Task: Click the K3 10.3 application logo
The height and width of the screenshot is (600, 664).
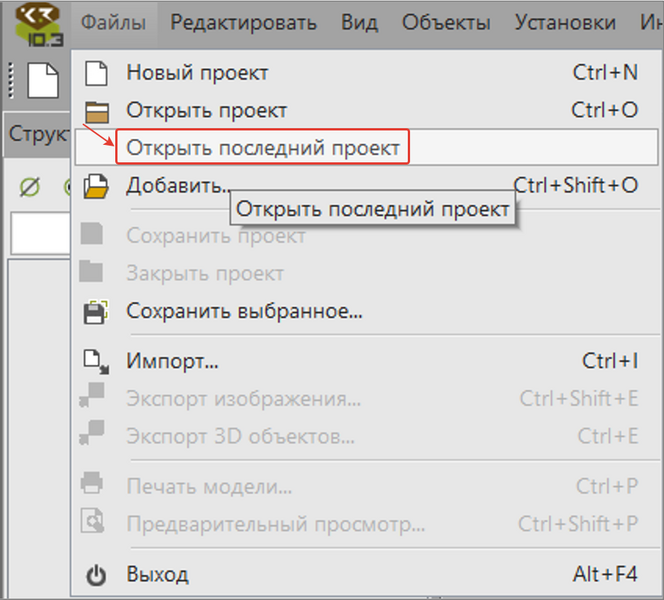Action: tap(39, 25)
